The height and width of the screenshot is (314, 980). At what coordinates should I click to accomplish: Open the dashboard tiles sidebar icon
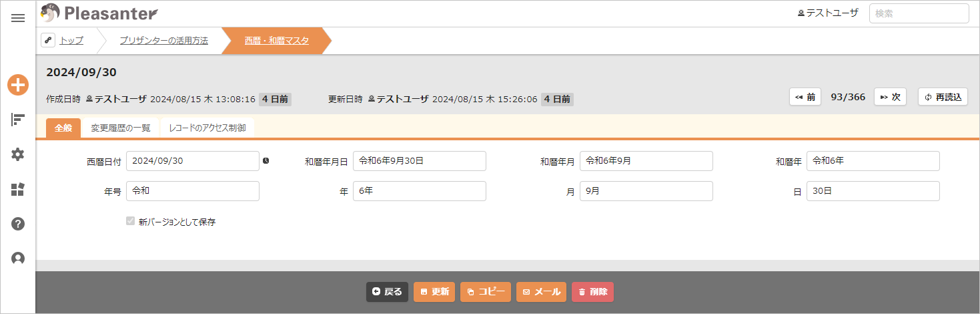click(x=18, y=189)
